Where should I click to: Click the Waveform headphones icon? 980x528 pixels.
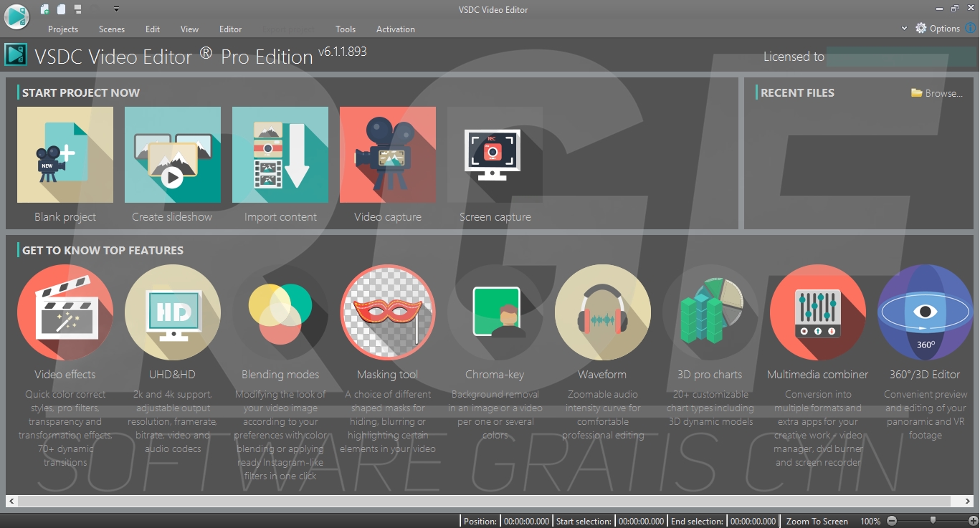pyautogui.click(x=603, y=312)
